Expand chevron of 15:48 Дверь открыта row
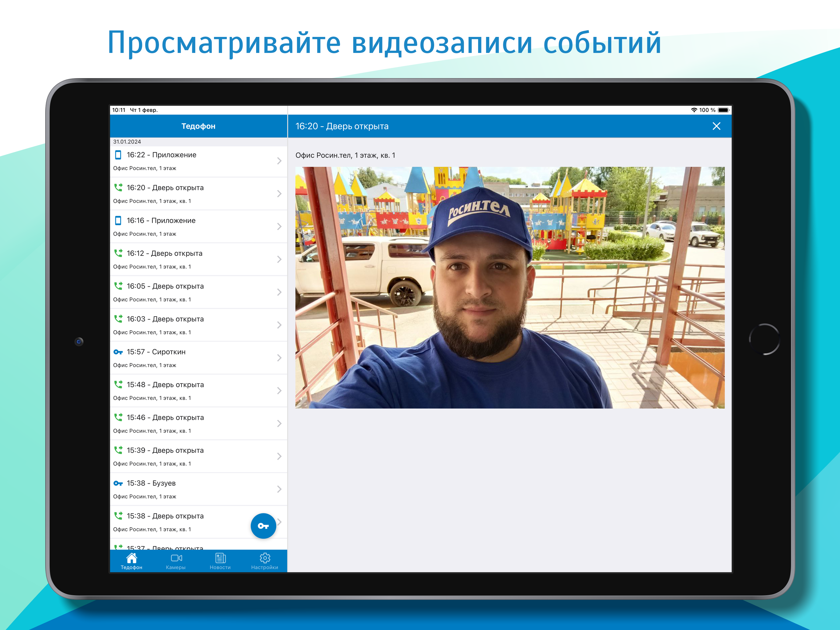 [279, 391]
